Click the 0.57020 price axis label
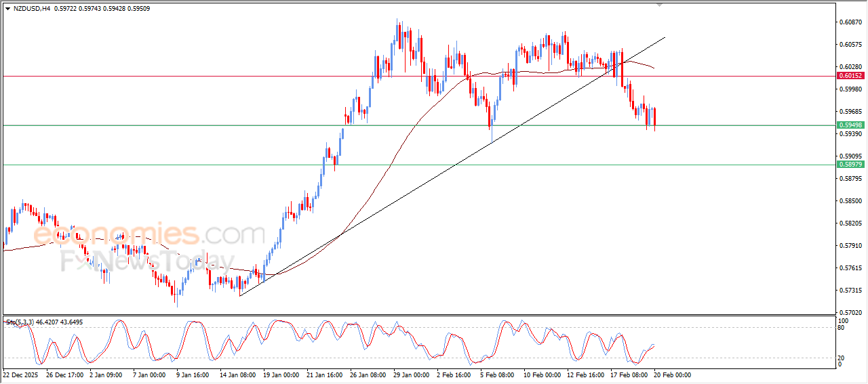868x384 pixels. coord(850,313)
